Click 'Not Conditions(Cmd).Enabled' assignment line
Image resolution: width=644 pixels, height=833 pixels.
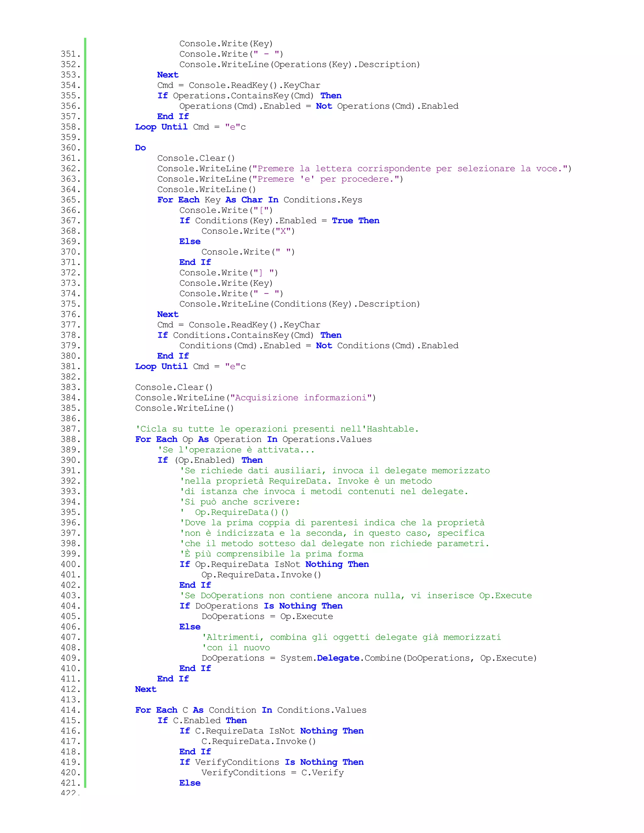point(319,345)
